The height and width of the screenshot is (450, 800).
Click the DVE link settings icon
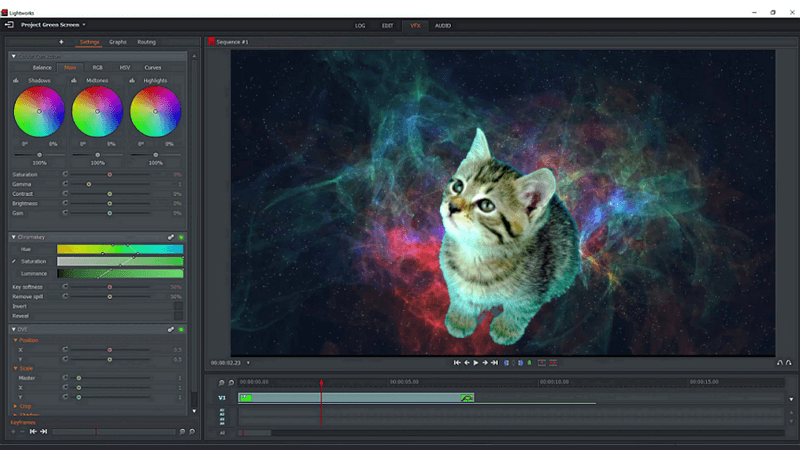click(171, 330)
